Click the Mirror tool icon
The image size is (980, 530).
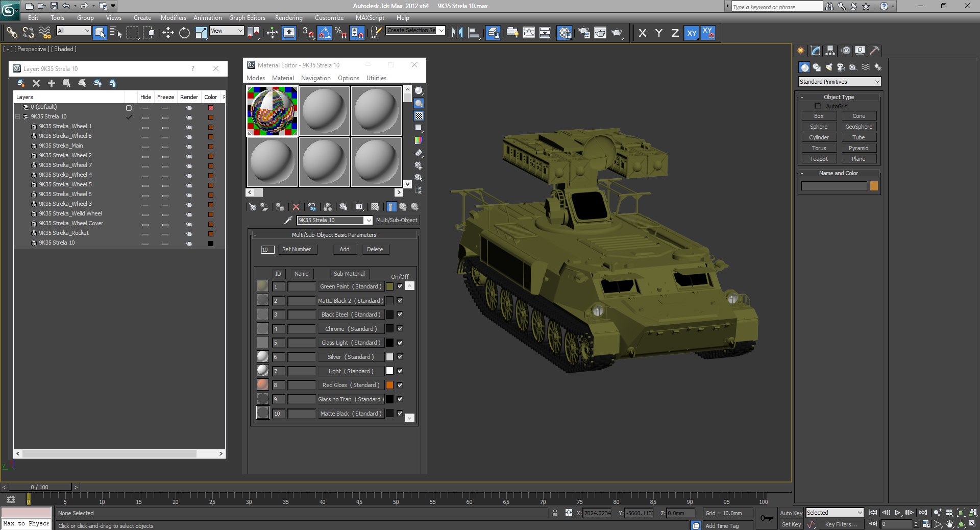point(457,33)
